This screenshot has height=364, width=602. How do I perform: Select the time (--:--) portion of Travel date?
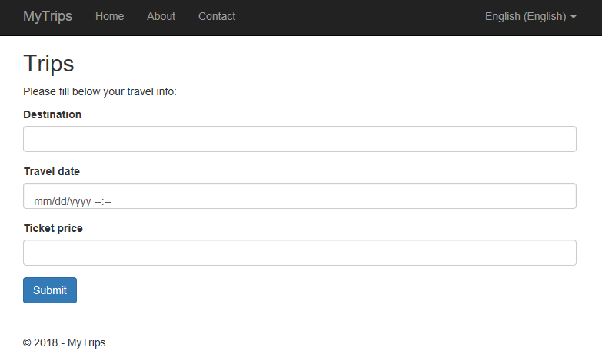click(x=103, y=202)
